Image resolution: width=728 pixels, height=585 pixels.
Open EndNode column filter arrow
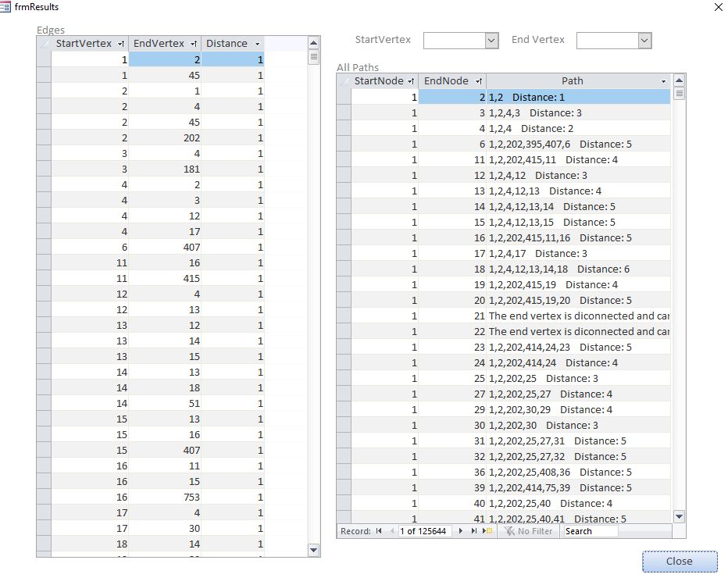coord(479,81)
